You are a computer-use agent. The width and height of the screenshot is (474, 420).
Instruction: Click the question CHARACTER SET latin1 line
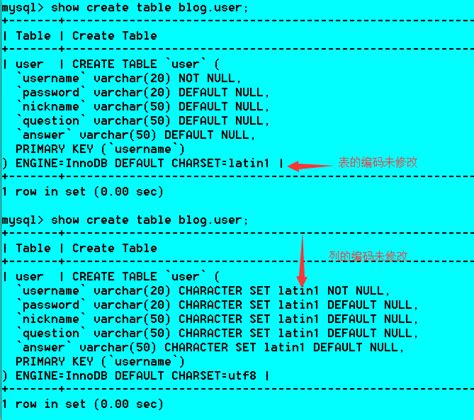(218, 333)
